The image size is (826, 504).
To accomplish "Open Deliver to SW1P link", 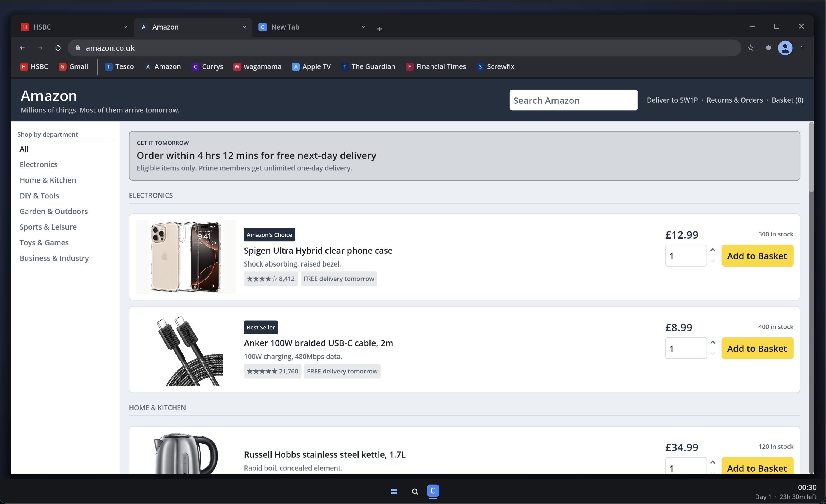I will pos(672,100).
